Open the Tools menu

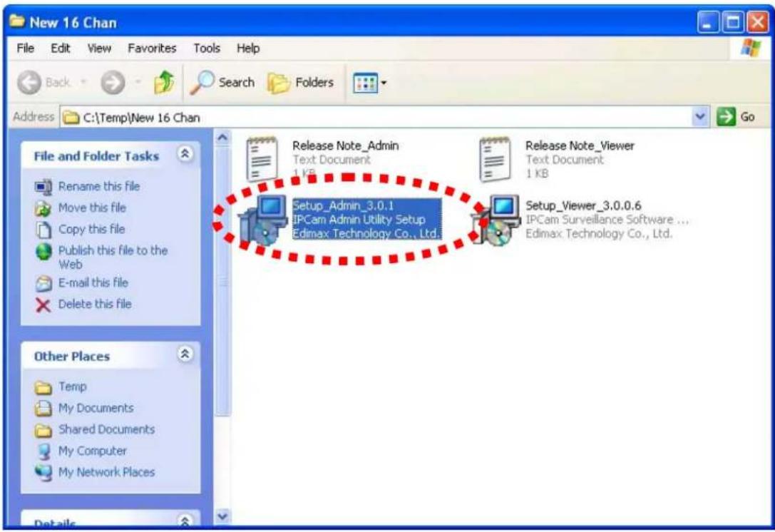(207, 48)
